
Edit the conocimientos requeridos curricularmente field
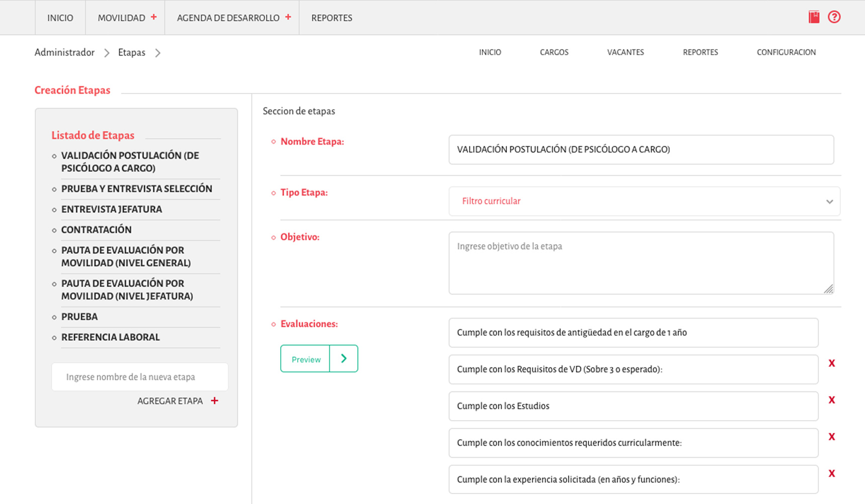634,443
